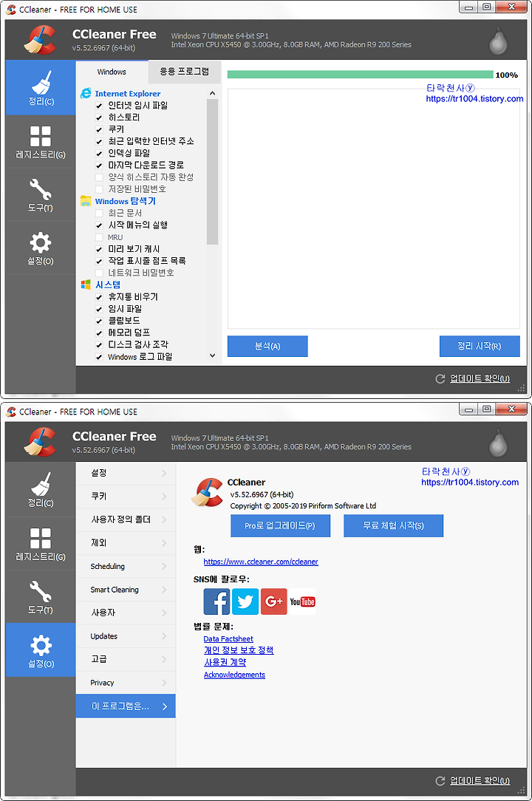Image resolution: width=532 pixels, height=801 pixels.
Task: Open the 레지스트리(G) section in the bottom window
Action: 41,544
